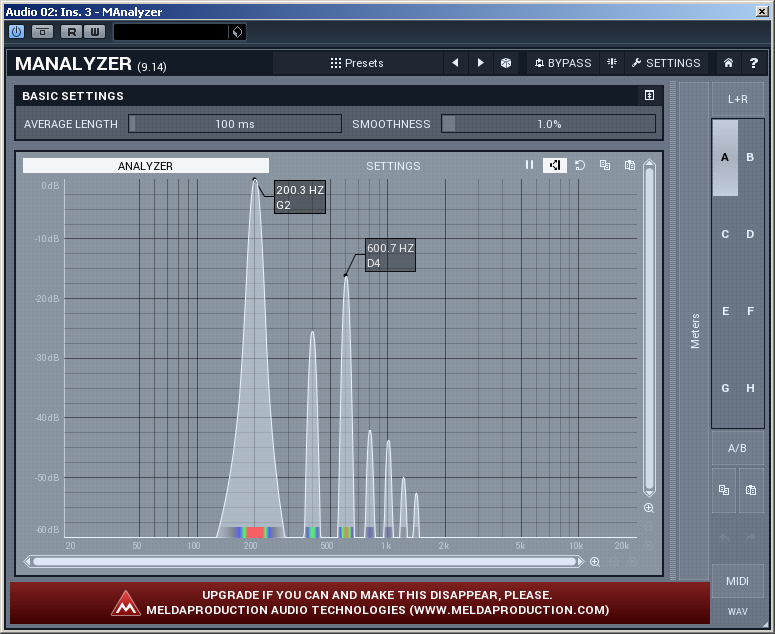Enable the host R read automation button
The width and height of the screenshot is (775, 634).
coord(72,32)
